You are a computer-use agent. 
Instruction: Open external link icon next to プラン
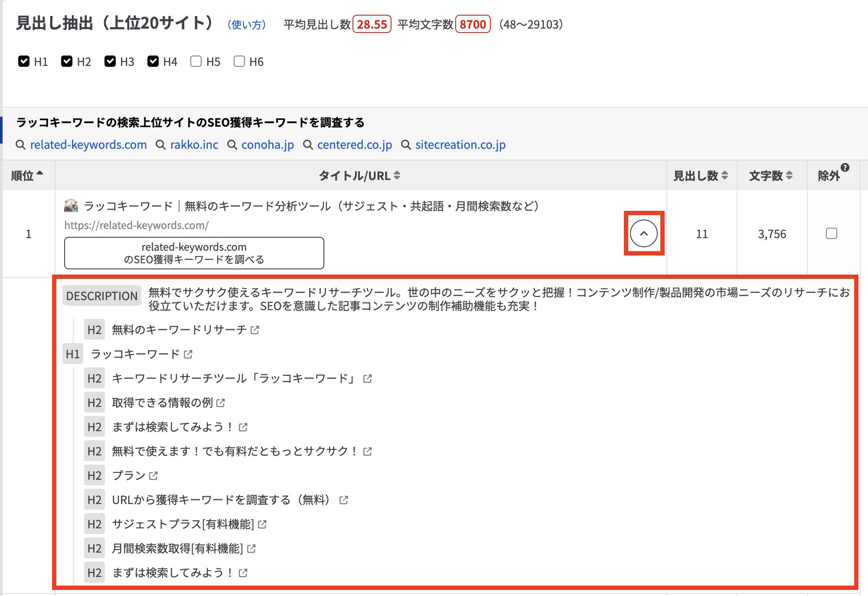pos(153,476)
